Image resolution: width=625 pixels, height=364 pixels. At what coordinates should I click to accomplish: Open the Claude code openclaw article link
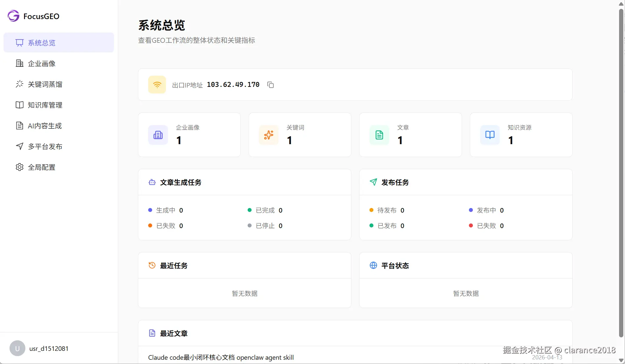tap(221, 357)
